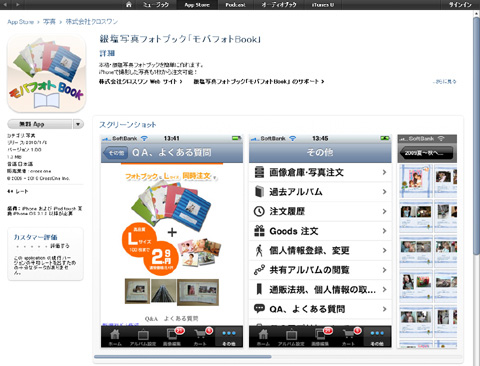Expand 注文履歴 row chevron
Image resolution: width=480 pixels, height=366 pixels.
[x=384, y=211]
